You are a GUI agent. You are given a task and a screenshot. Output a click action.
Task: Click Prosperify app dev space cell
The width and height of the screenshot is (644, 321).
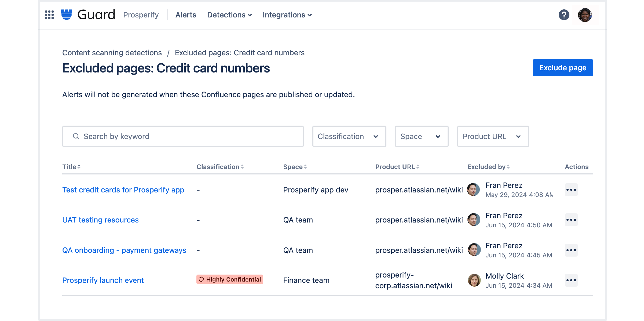pos(316,190)
